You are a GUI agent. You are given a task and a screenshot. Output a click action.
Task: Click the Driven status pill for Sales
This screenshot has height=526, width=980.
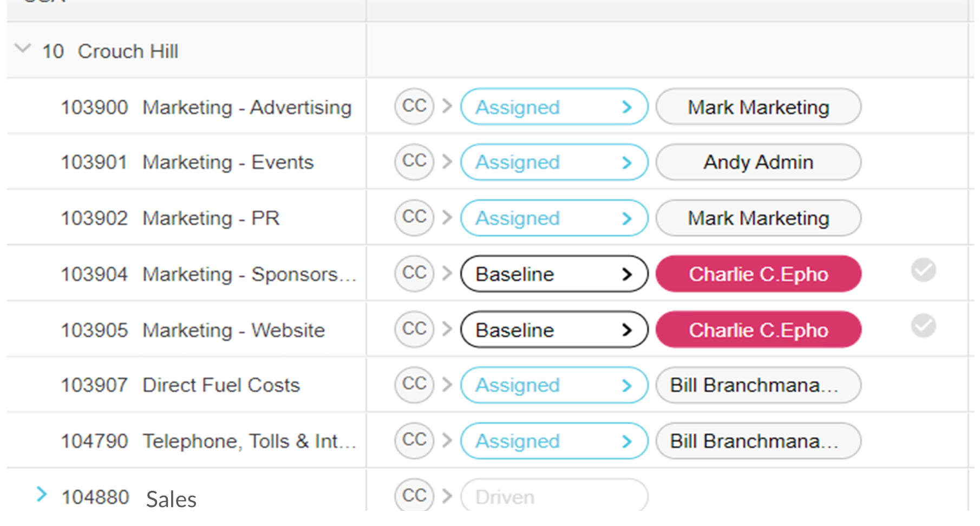tap(554, 496)
